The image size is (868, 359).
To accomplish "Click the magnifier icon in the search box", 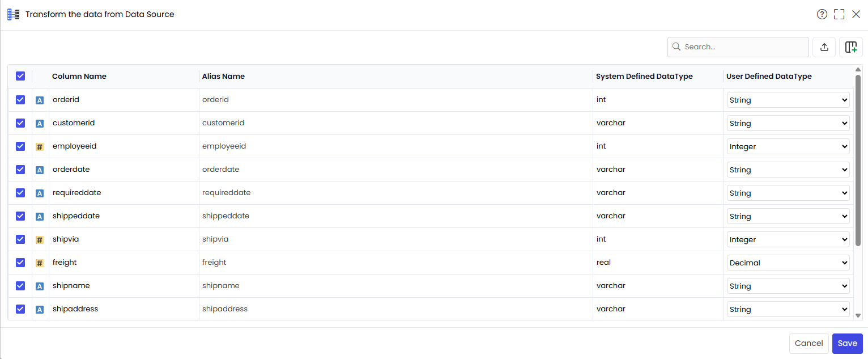I will pos(676,47).
